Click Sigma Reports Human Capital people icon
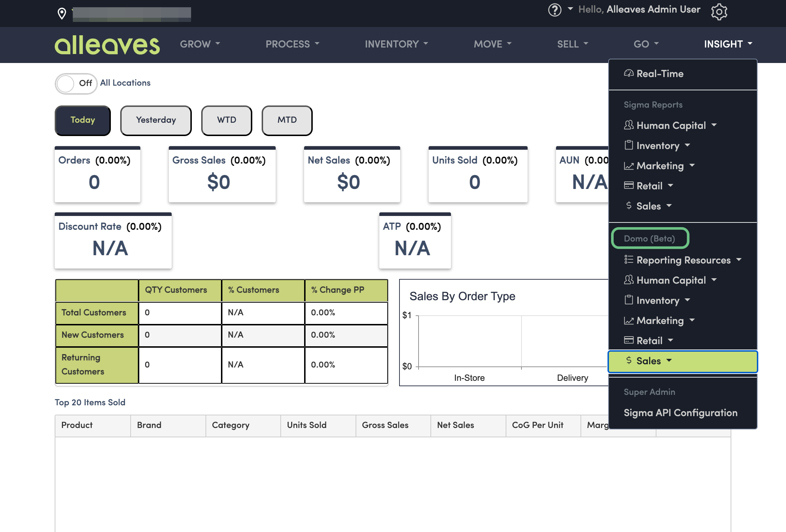The width and height of the screenshot is (786, 532). [x=629, y=125]
